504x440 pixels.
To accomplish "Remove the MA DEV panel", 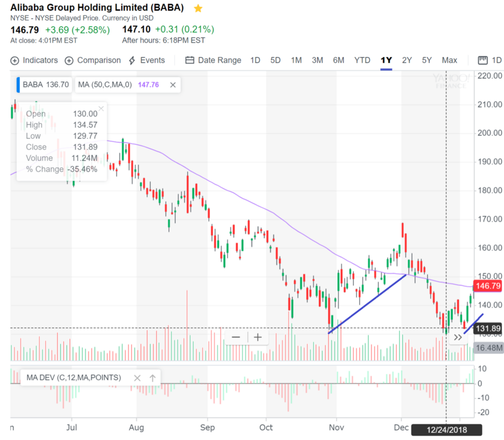I will (x=137, y=378).
